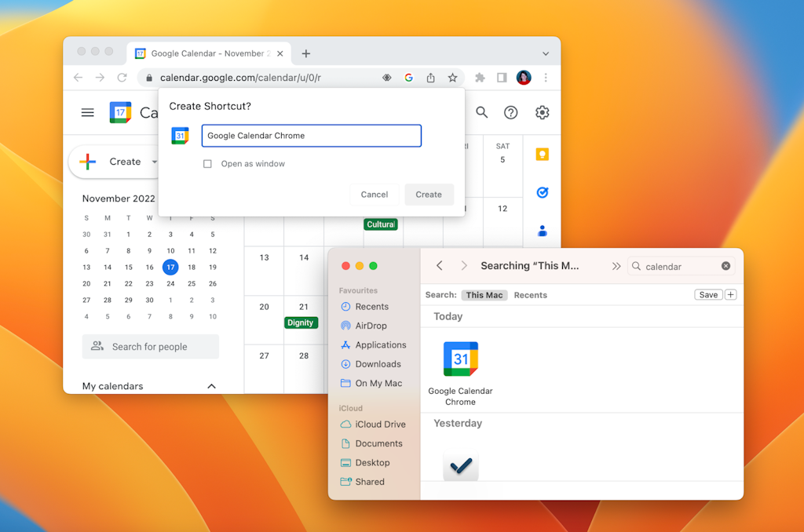Open Google Keep side panel icon
The image size is (804, 532).
[542, 155]
